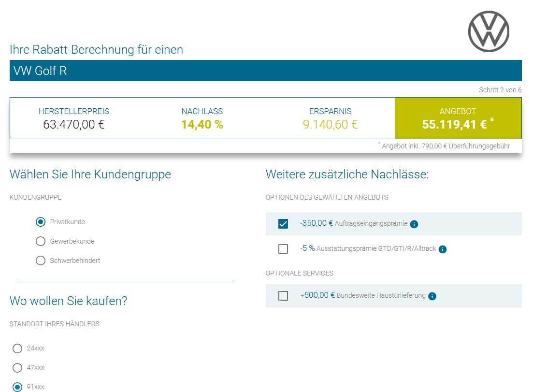533x392 pixels.
Task: Click the 'KUNDENGRUPPE' label
Action: coord(36,198)
